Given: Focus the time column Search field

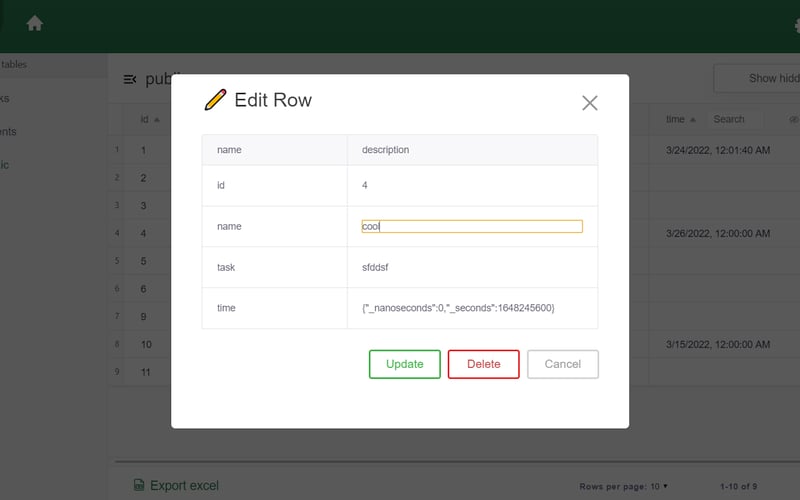Looking at the screenshot, I should tap(736, 119).
